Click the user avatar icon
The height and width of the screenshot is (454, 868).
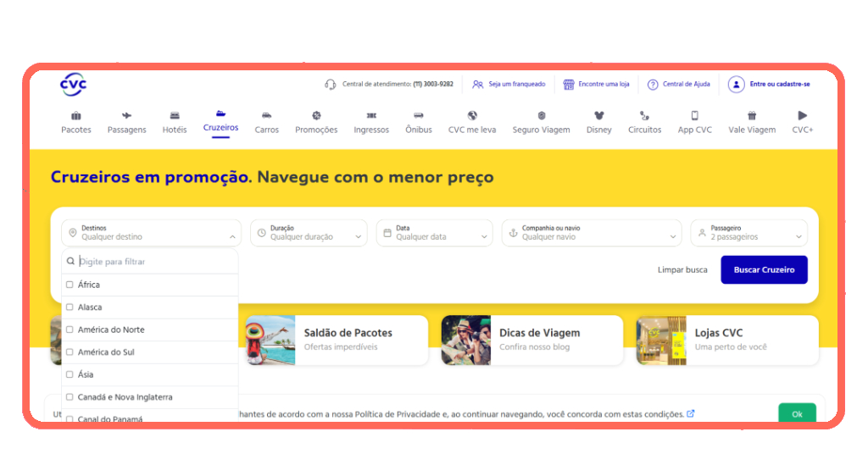click(737, 85)
